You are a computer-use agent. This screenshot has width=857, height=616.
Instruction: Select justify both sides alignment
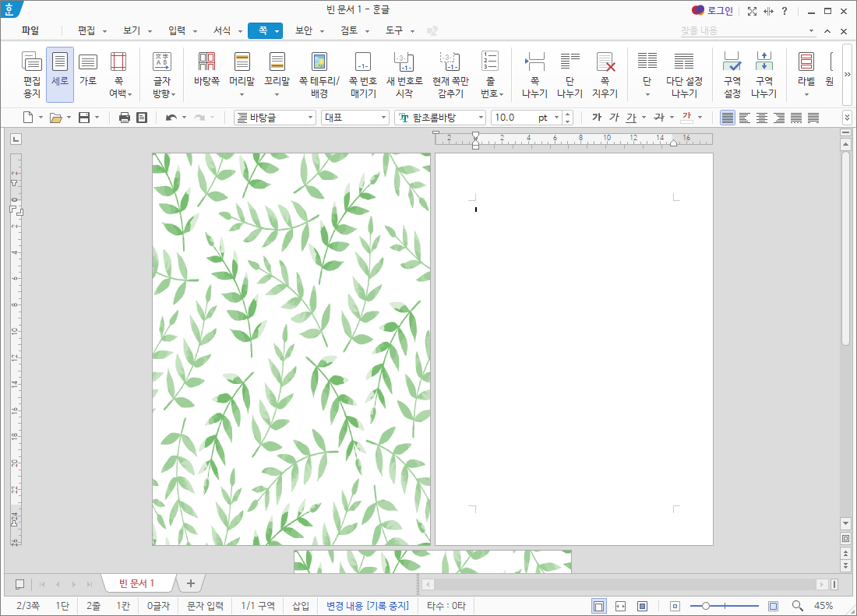tap(728, 118)
